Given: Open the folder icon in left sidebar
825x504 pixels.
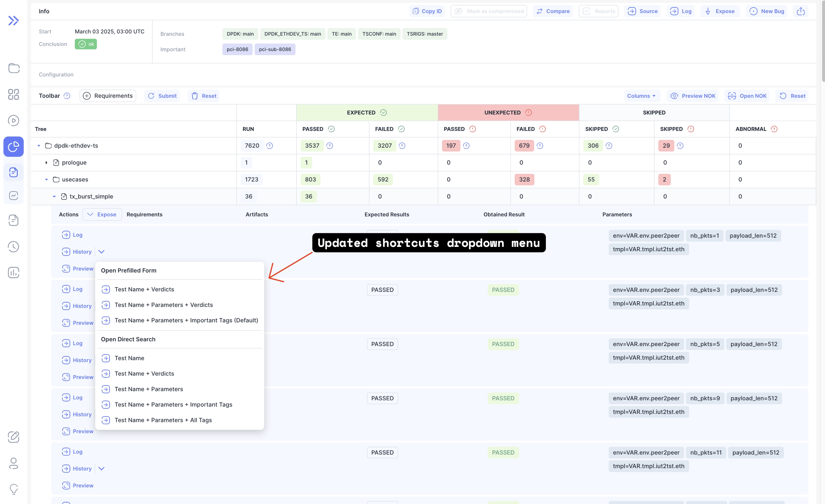Looking at the screenshot, I should click(x=13, y=68).
